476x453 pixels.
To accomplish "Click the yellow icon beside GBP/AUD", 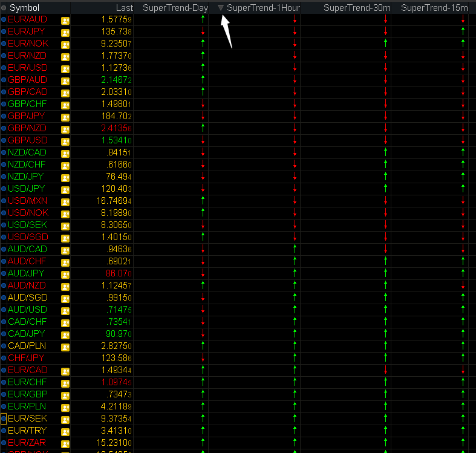I will pos(65,81).
